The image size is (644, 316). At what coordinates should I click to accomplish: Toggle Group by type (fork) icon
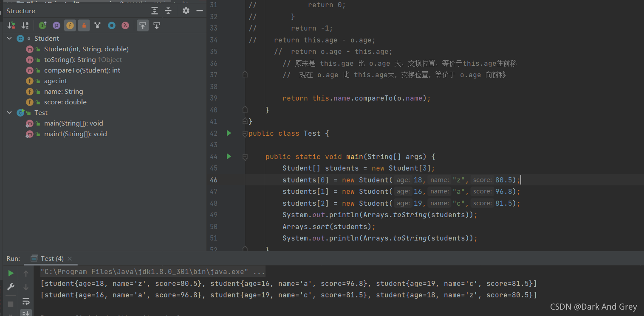pyautogui.click(x=98, y=25)
